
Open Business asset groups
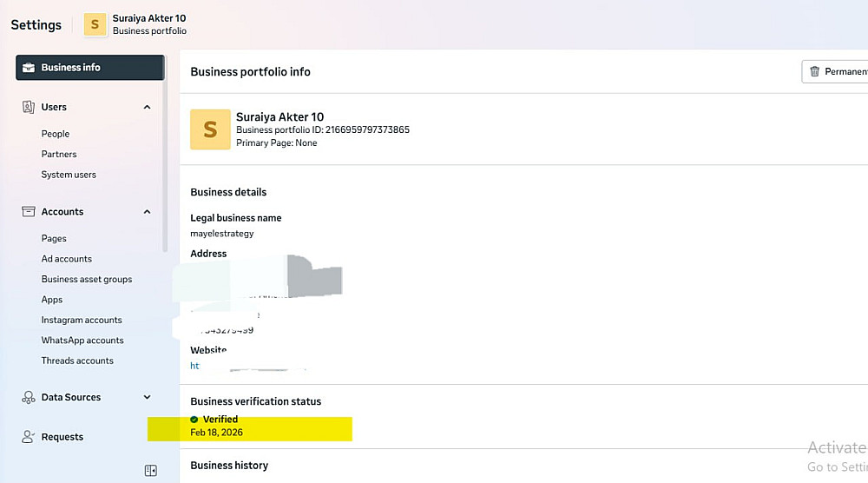[87, 279]
